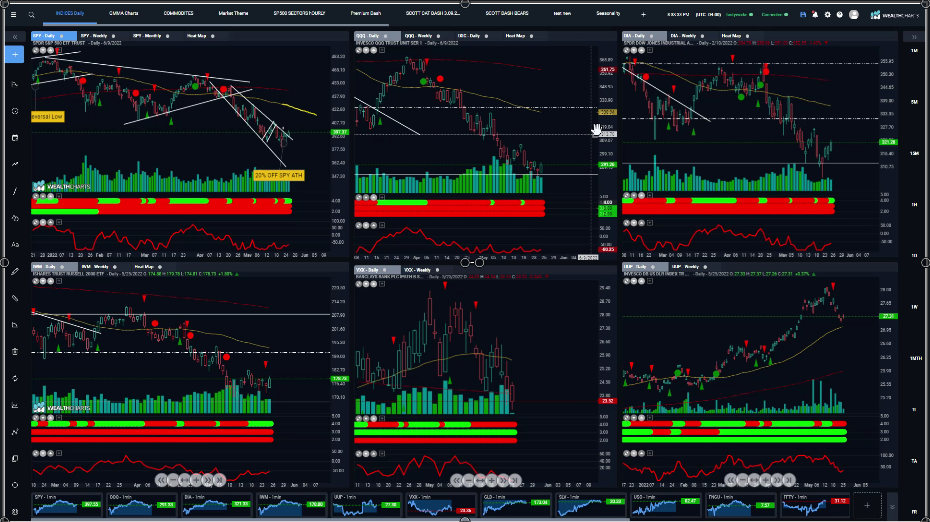Open the user profile avatar
930x522 pixels.
point(853,15)
